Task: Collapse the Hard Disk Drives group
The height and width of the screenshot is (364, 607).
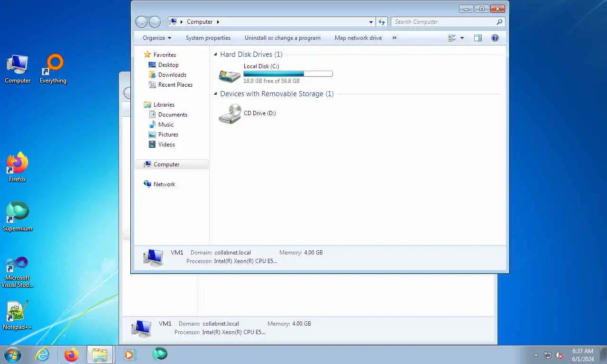Action: coord(216,55)
